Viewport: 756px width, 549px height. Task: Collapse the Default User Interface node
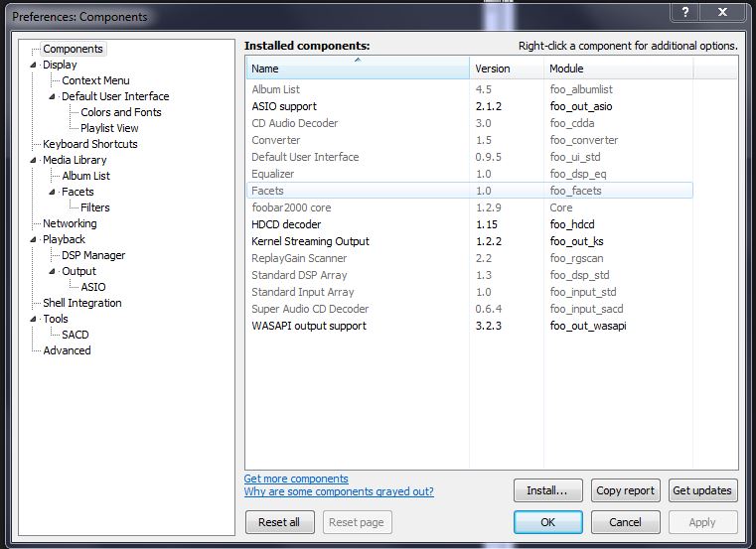pos(52,96)
